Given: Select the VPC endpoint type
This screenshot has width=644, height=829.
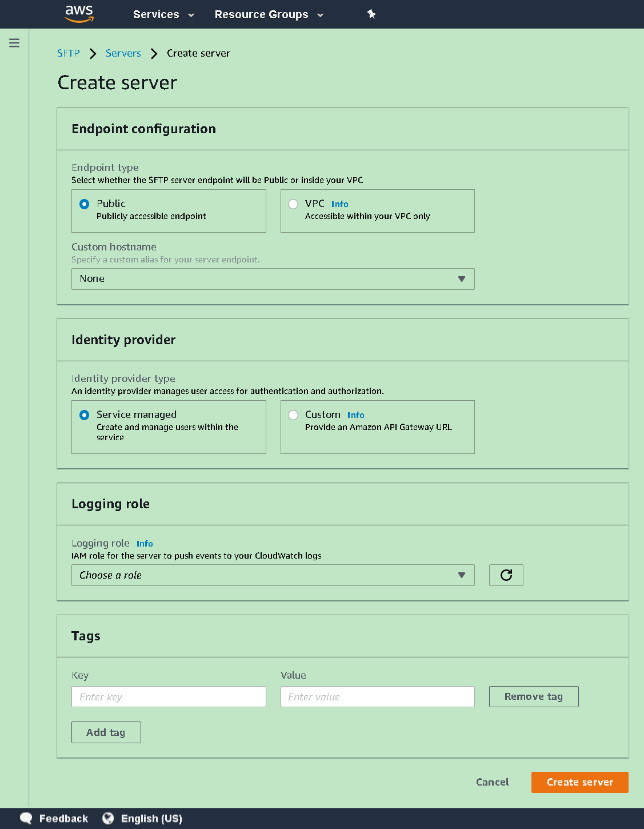Looking at the screenshot, I should click(x=293, y=204).
